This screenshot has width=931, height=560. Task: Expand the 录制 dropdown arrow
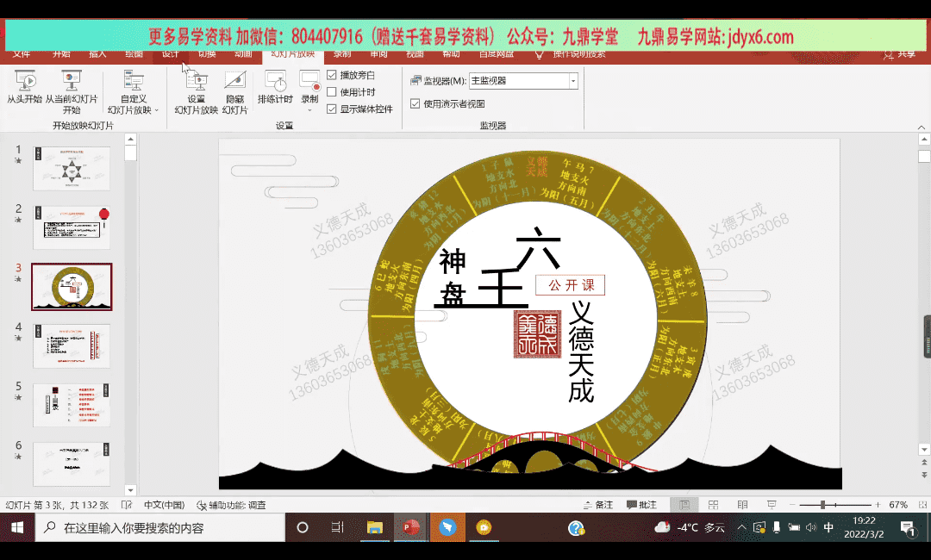tap(309, 110)
